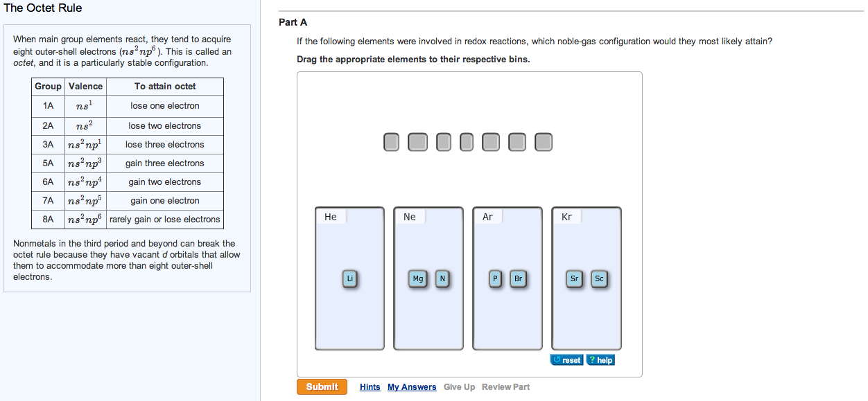
Task: Open the help dialog
Action: pos(600,359)
